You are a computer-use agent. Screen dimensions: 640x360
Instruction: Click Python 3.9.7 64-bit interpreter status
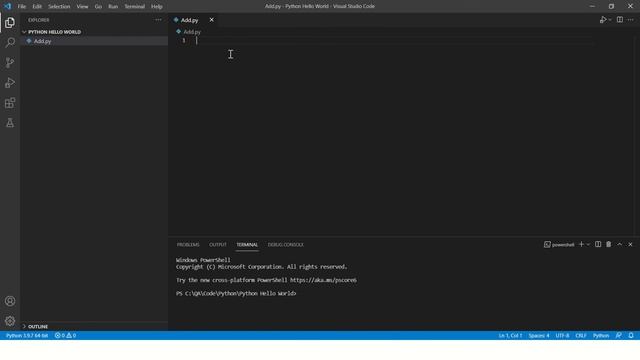(x=27, y=336)
